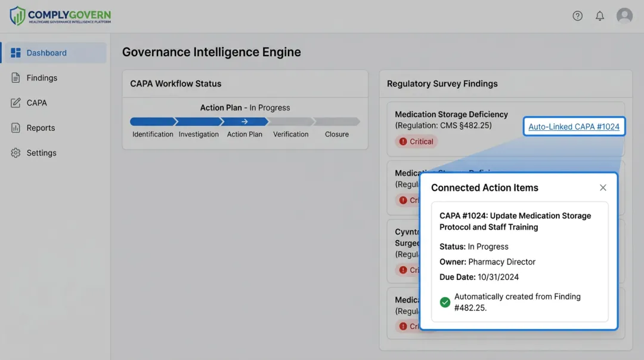The image size is (644, 360).
Task: Follow the Auto-Linked CAPA #1024 link
Action: (x=574, y=127)
